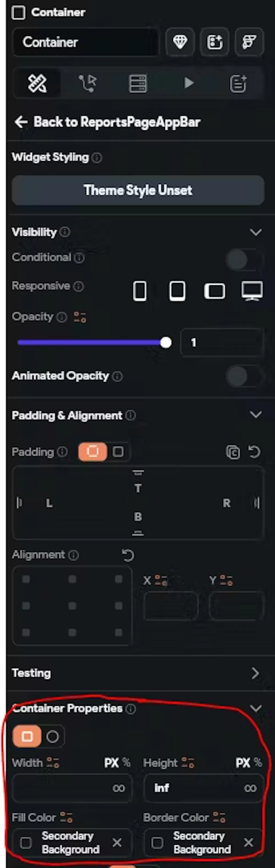This screenshot has height=868, width=275.
Task: Click the Height input field
Action: pyautogui.click(x=192, y=788)
